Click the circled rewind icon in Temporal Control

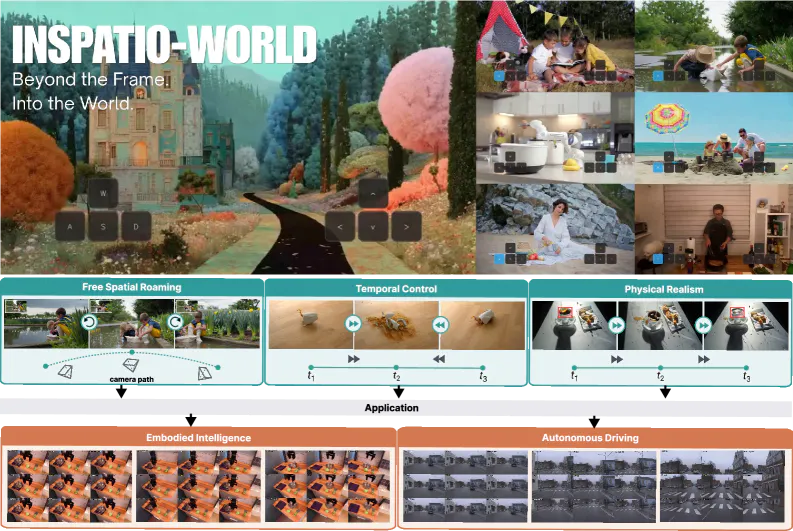440,325
